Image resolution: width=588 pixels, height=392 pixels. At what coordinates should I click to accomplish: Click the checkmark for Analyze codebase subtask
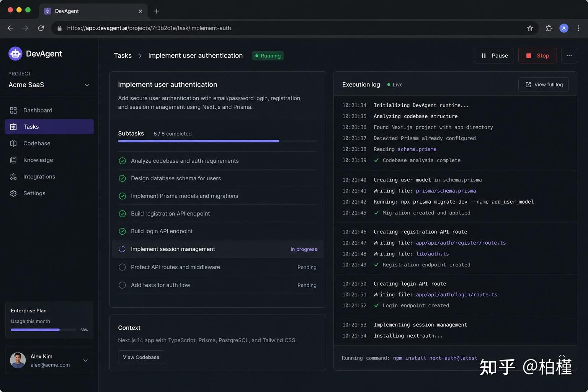[x=122, y=161]
